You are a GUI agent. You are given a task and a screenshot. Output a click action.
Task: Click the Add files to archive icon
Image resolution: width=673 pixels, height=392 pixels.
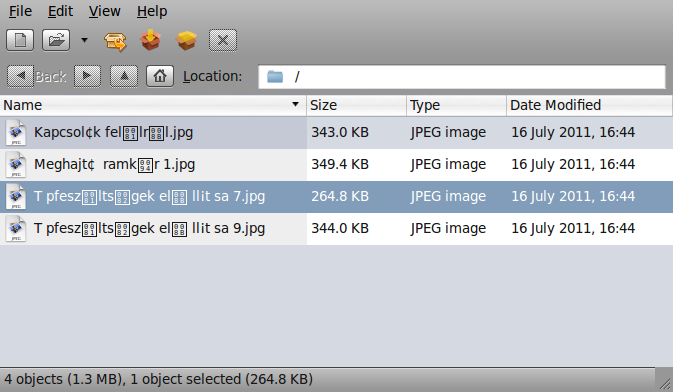pos(150,40)
